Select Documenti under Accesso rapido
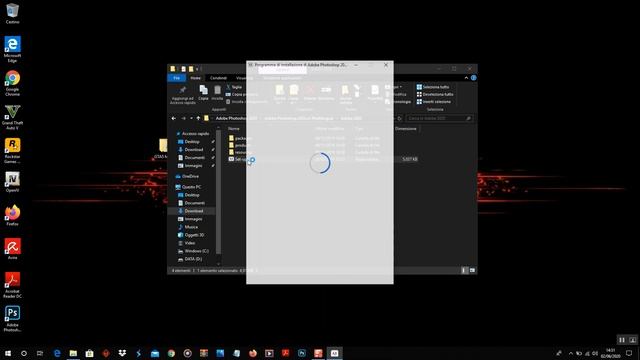 194,158
